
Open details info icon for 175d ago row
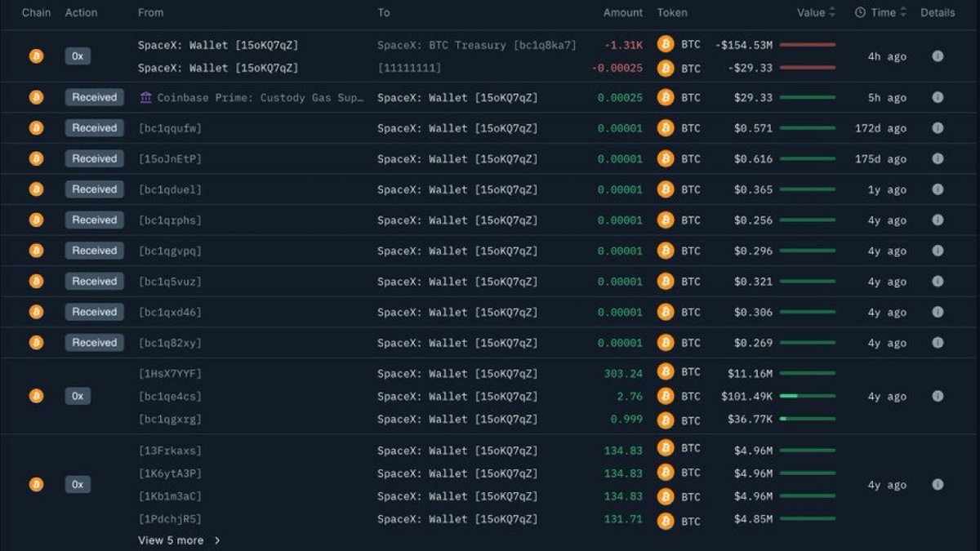point(938,158)
